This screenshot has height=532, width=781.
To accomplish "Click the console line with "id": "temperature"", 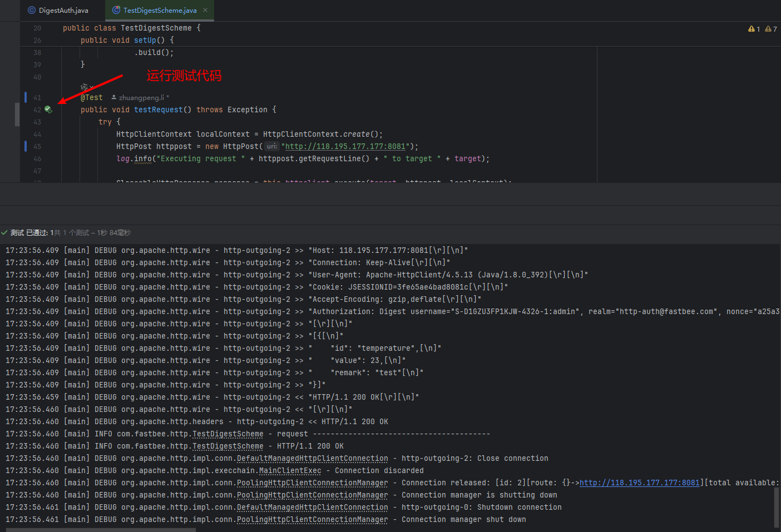I will [224, 348].
